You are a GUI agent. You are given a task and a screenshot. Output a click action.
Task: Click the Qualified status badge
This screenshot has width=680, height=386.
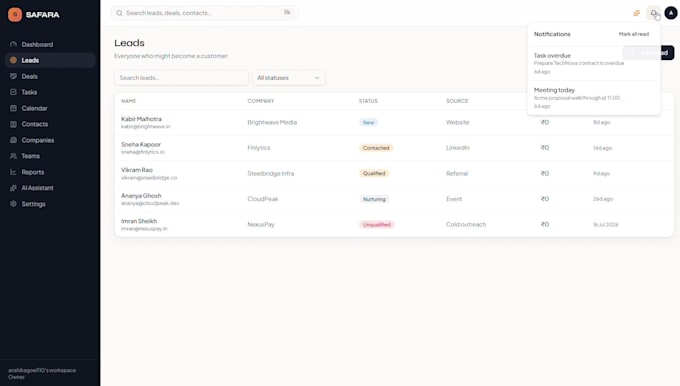pos(374,173)
